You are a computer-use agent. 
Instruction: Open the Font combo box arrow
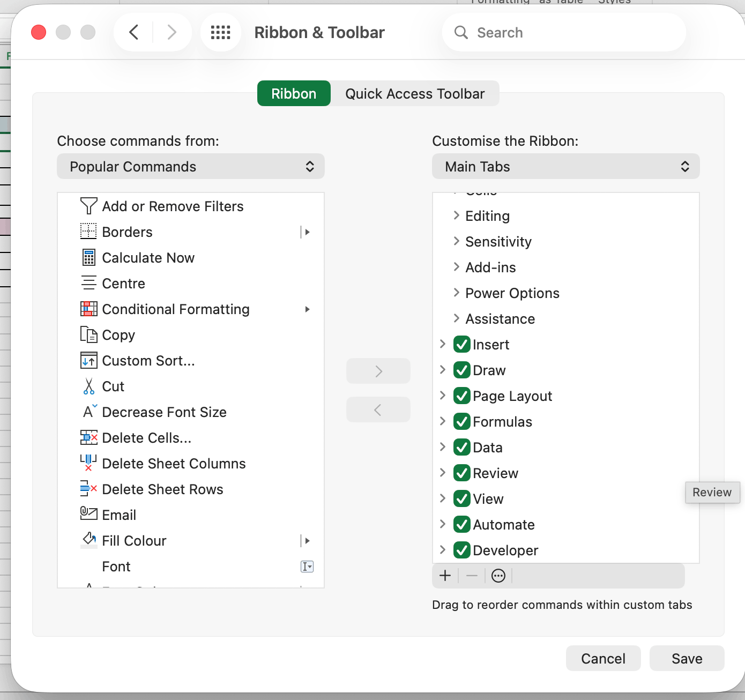[x=307, y=566]
